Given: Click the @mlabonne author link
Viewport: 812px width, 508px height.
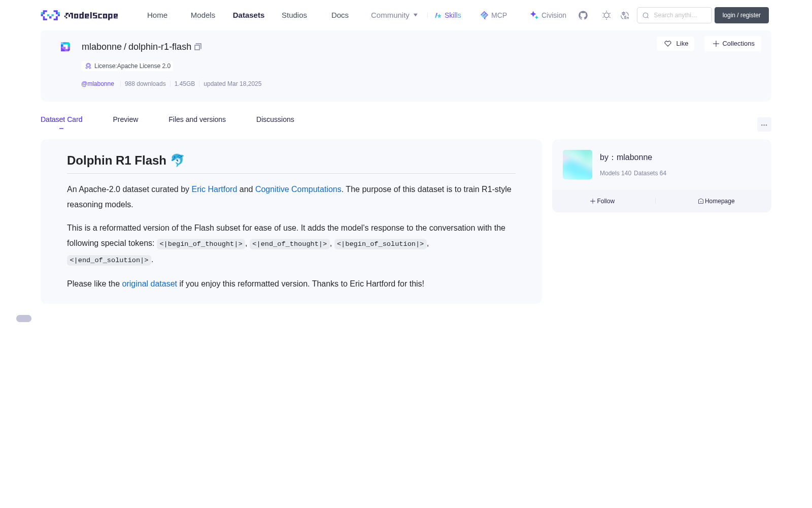Looking at the screenshot, I should coord(97,84).
